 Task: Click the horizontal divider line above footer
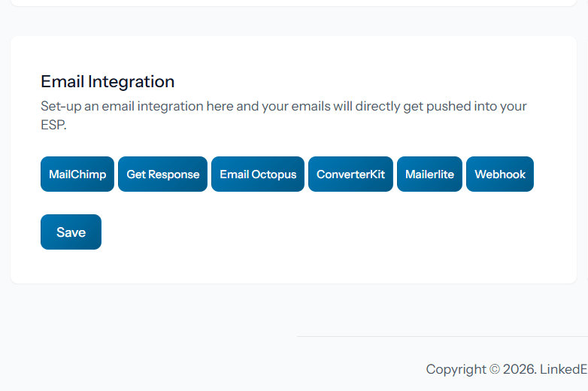[x=442, y=336]
